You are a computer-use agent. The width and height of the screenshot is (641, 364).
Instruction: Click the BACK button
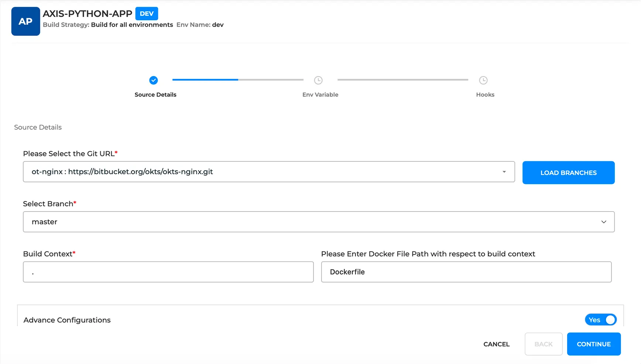[x=544, y=344]
